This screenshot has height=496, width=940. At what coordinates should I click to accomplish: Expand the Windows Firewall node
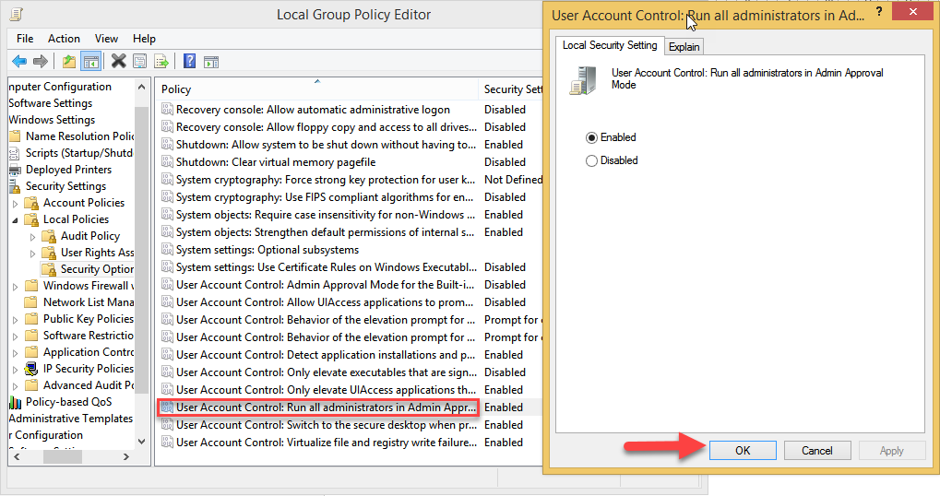(x=15, y=287)
